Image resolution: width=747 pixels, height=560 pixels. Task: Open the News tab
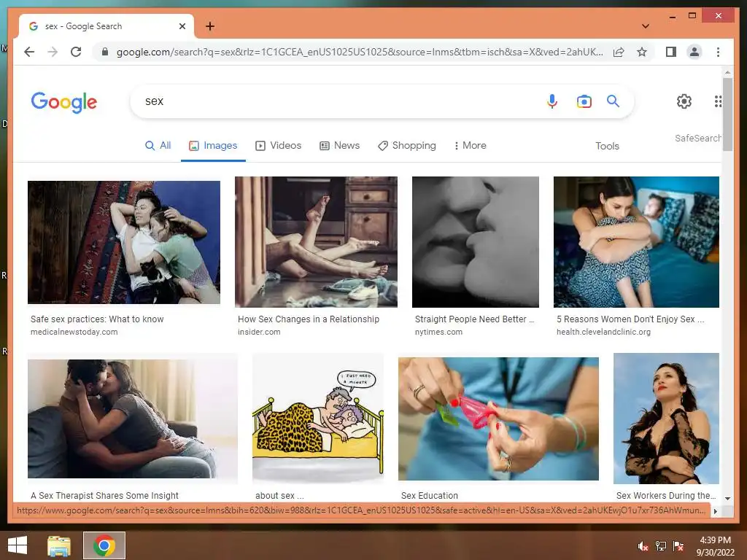pos(339,145)
